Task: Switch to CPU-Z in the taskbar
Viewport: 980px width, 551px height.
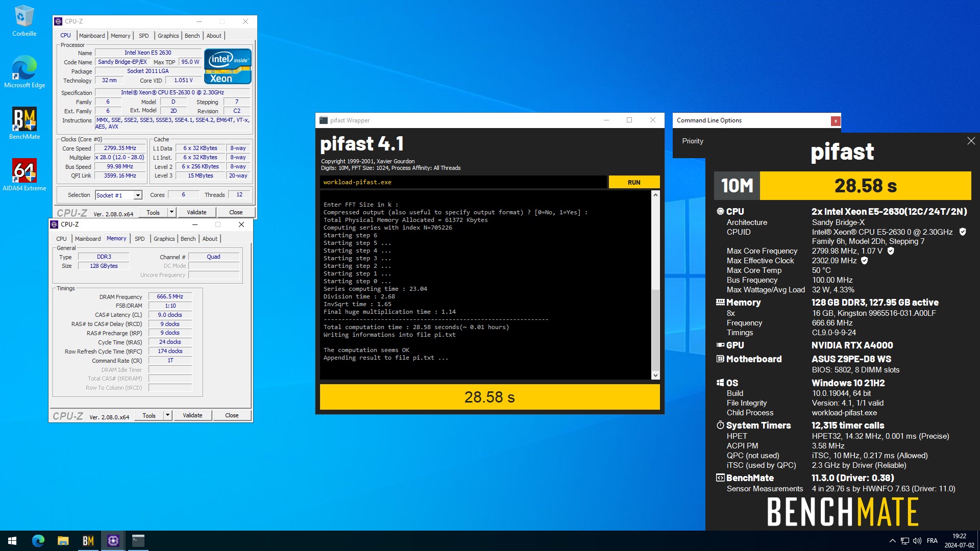Action: [x=113, y=541]
